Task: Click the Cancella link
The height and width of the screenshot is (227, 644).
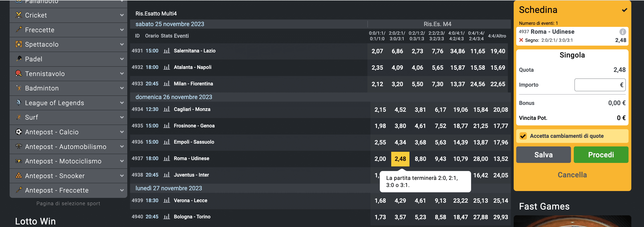Action: pyautogui.click(x=572, y=175)
